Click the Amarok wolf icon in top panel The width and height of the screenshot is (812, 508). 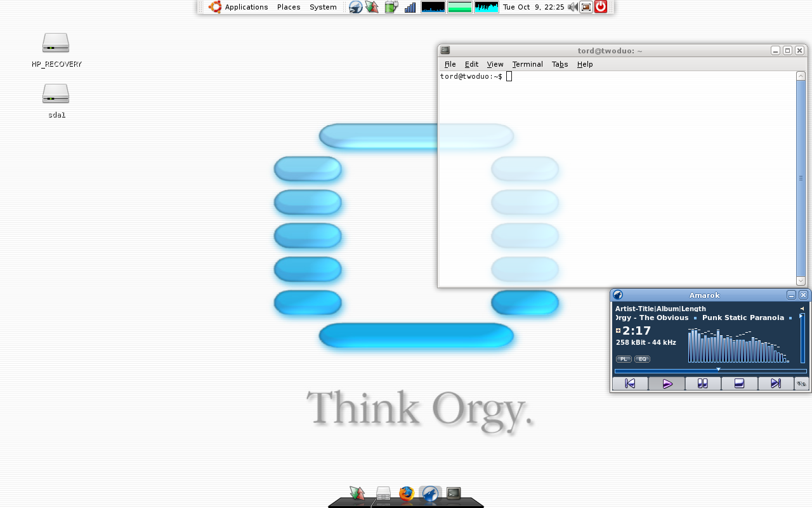pyautogui.click(x=356, y=7)
